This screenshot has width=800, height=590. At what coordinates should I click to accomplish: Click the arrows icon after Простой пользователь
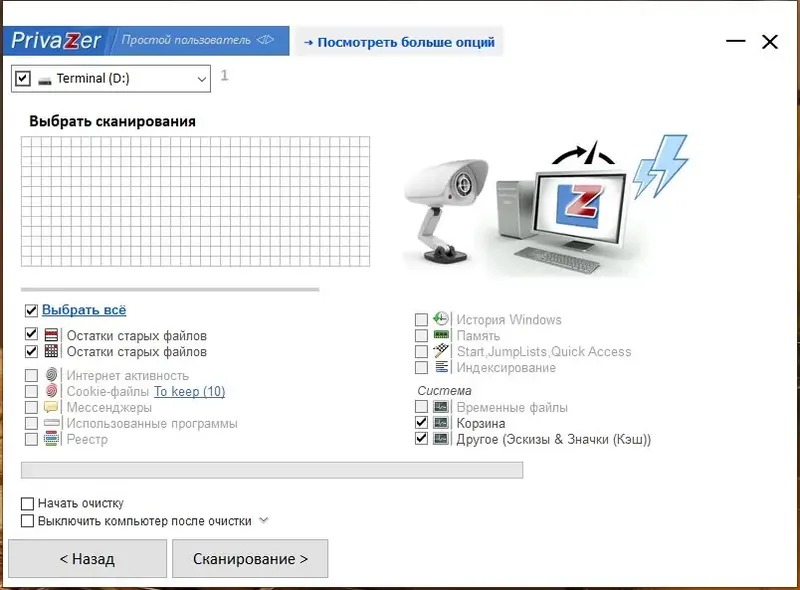265,40
